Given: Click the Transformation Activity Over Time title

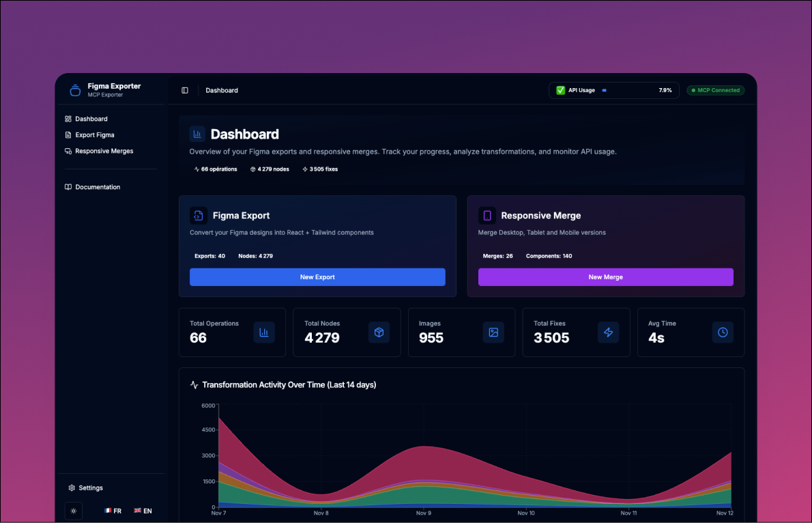Looking at the screenshot, I should tap(289, 385).
